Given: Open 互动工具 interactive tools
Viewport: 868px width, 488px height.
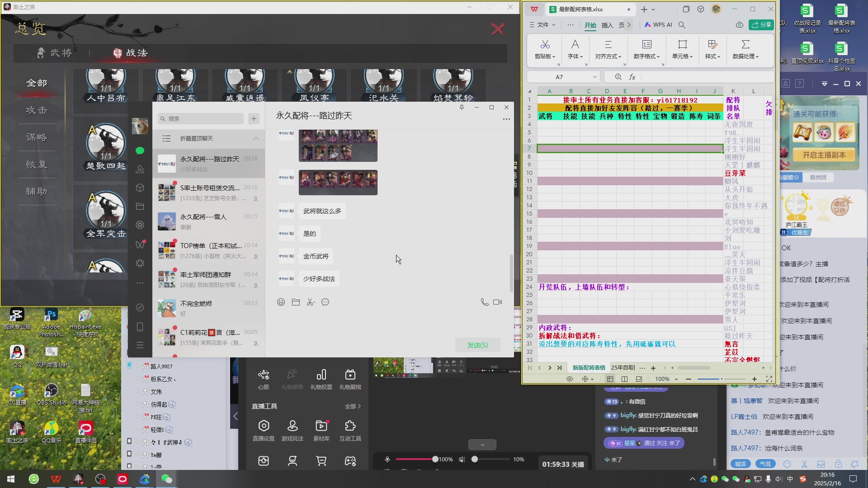Looking at the screenshot, I should pyautogui.click(x=350, y=430).
